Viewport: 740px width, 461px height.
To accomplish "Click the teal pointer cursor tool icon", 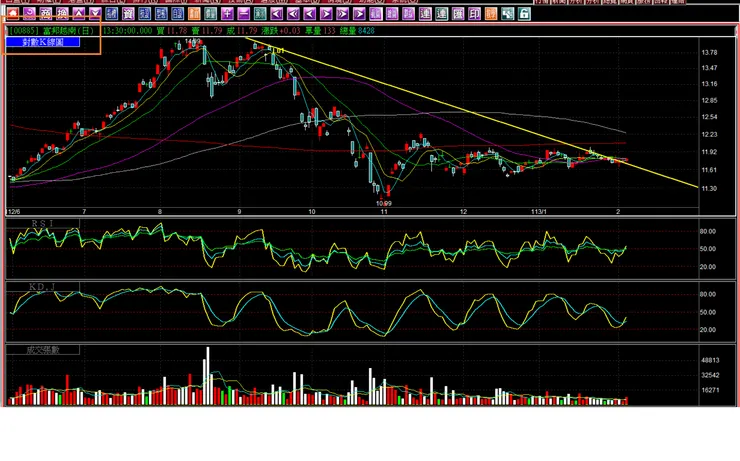I will tap(508, 14).
